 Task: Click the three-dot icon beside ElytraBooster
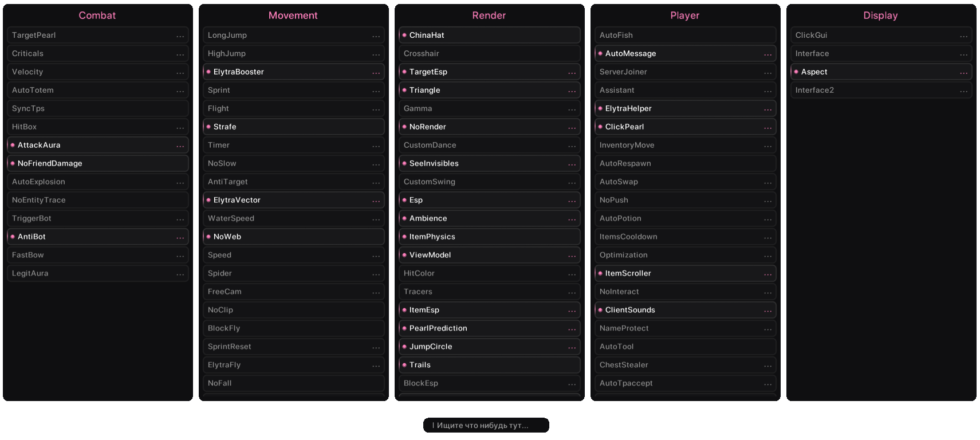tap(376, 72)
